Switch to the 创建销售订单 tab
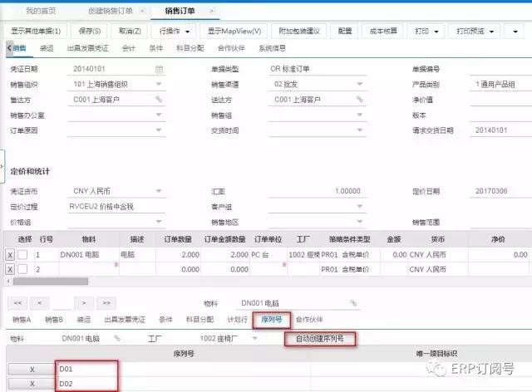532x392 pixels. (111, 11)
